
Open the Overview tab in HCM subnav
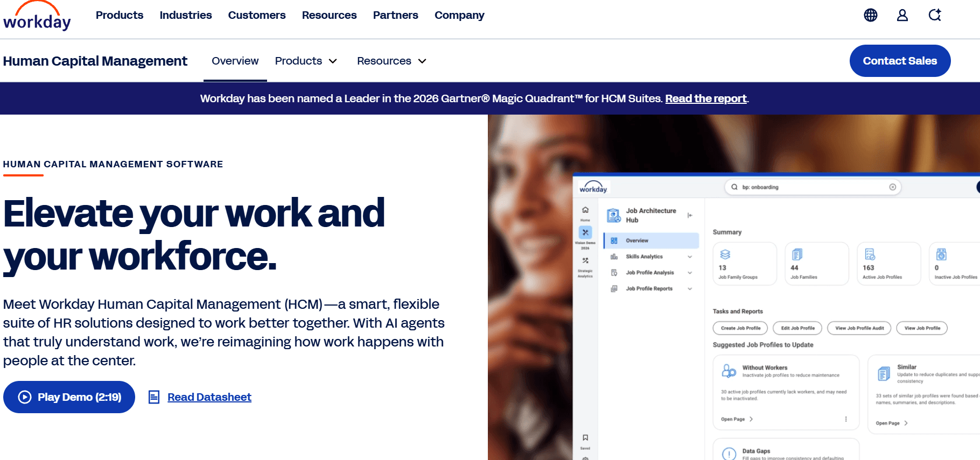(235, 61)
